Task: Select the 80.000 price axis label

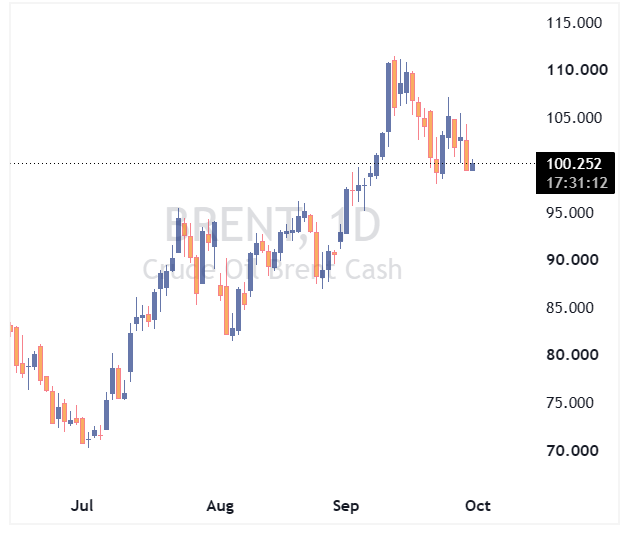Action: coord(572,355)
